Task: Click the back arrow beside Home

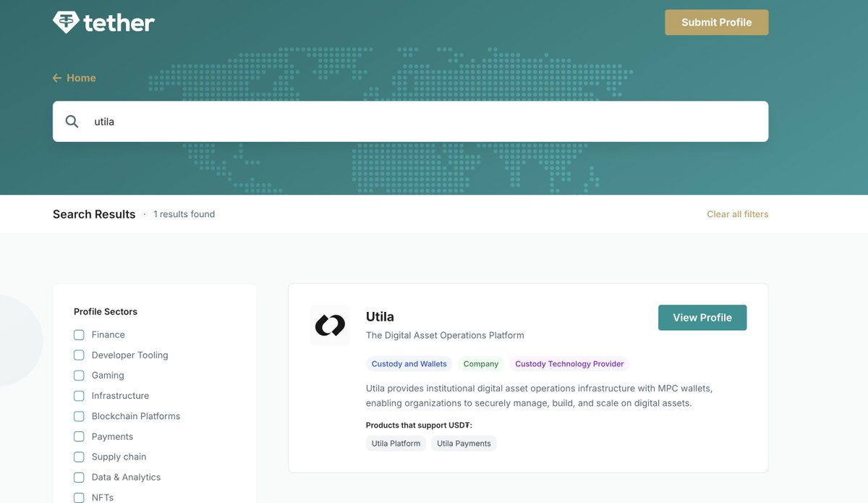Action: [x=57, y=78]
